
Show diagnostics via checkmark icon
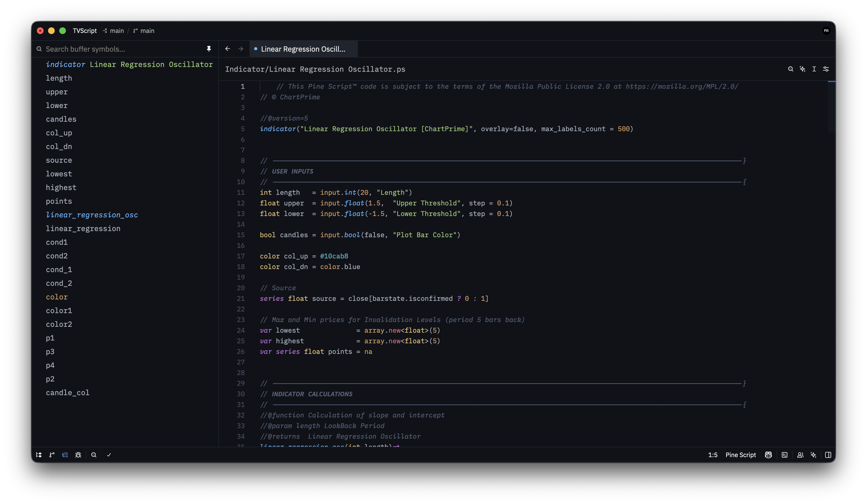point(109,455)
